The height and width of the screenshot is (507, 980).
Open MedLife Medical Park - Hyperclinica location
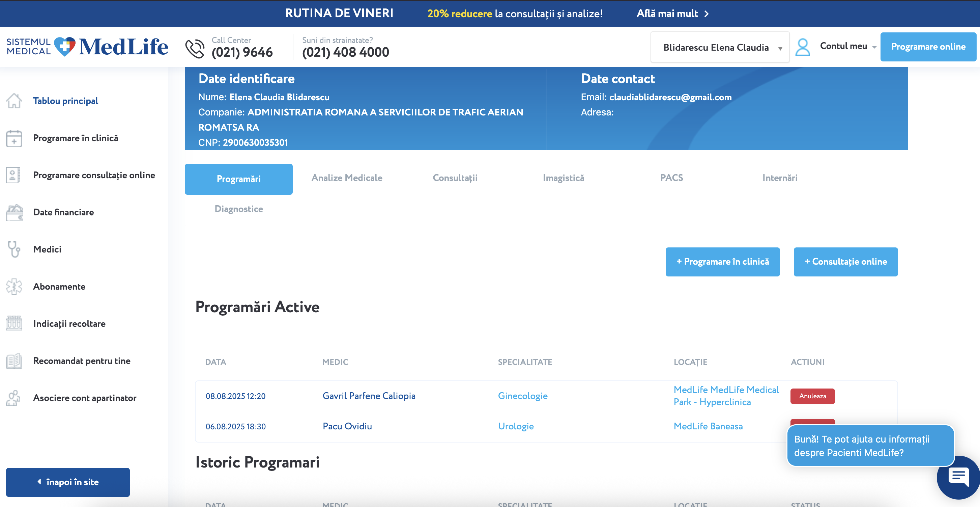(x=726, y=396)
